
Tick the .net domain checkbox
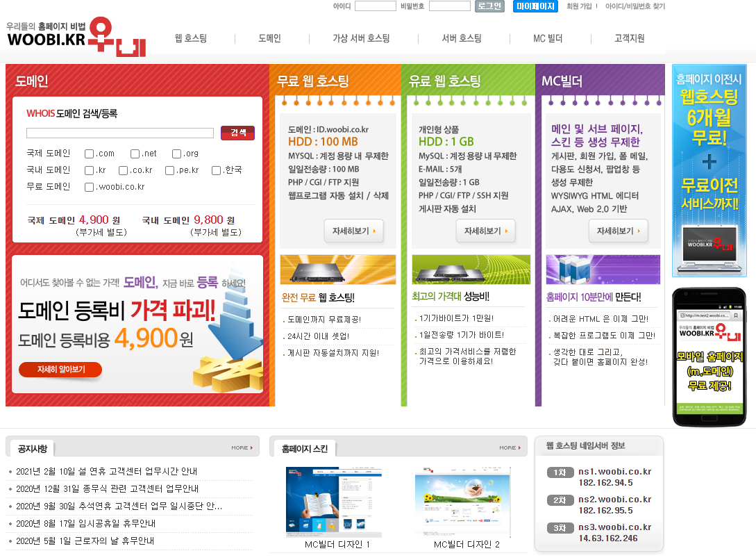[135, 154]
